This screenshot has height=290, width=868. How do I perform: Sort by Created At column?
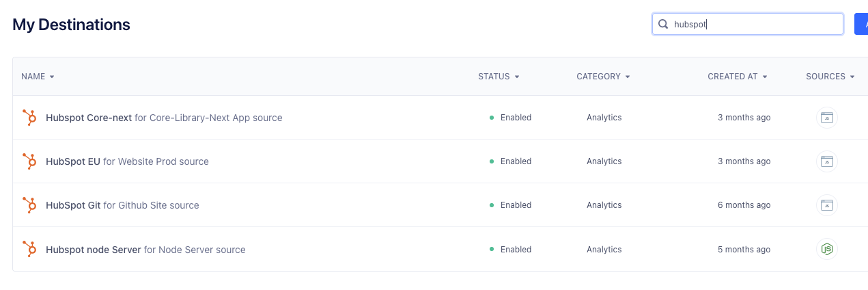(738, 77)
